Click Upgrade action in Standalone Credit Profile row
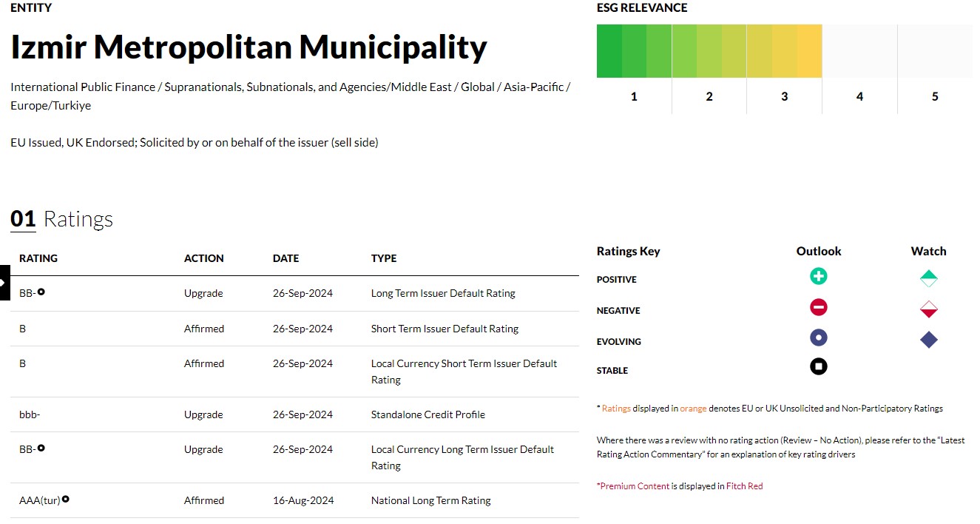Image resolution: width=980 pixels, height=524 pixels. pyautogui.click(x=203, y=414)
